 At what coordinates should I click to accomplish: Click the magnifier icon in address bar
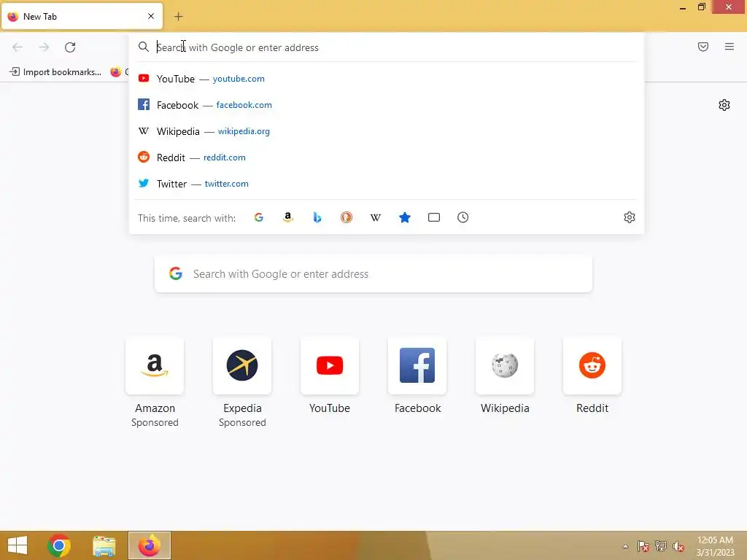[x=144, y=47]
